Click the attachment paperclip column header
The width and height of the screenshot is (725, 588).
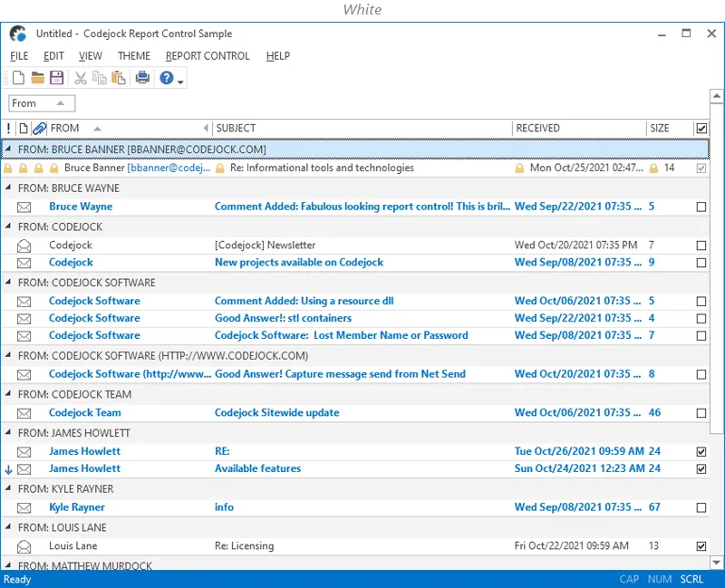(x=39, y=128)
